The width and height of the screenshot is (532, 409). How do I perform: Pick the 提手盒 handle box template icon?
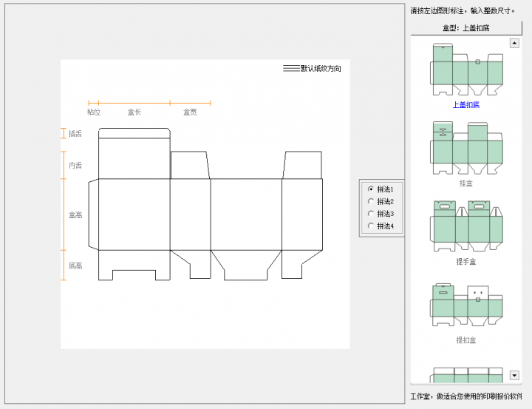pyautogui.click(x=466, y=227)
